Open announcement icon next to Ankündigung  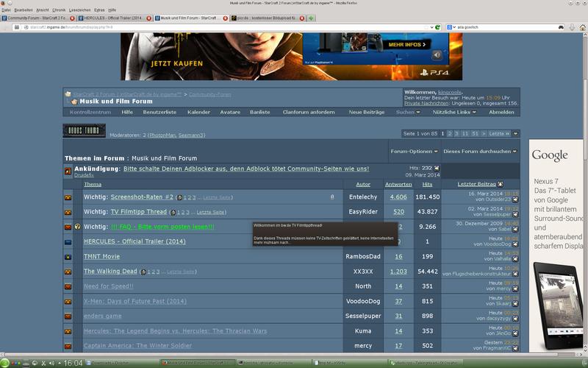68,171
